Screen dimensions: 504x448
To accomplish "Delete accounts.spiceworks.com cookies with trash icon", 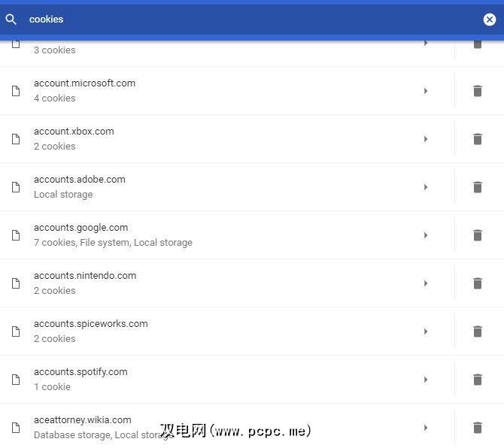I will [x=478, y=331].
